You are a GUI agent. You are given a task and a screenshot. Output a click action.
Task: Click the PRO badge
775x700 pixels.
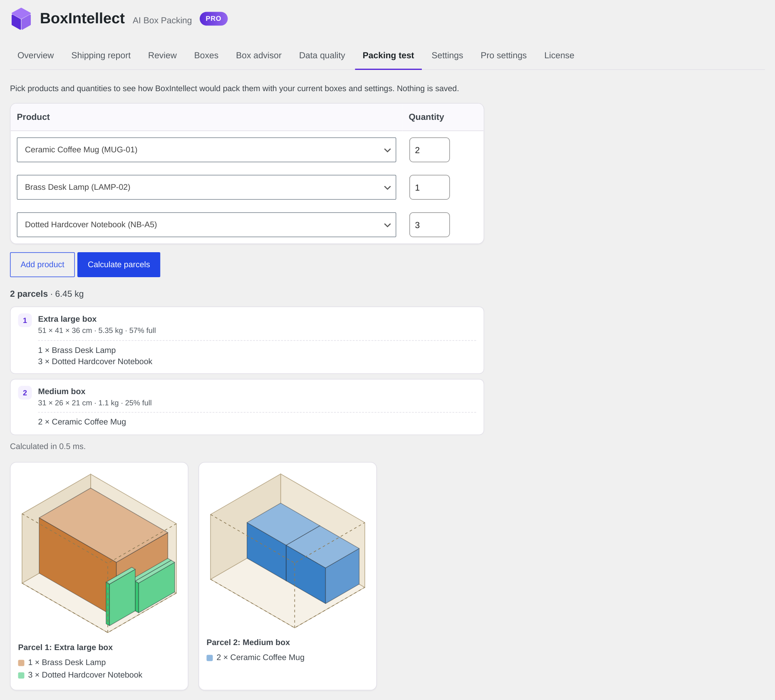click(213, 19)
